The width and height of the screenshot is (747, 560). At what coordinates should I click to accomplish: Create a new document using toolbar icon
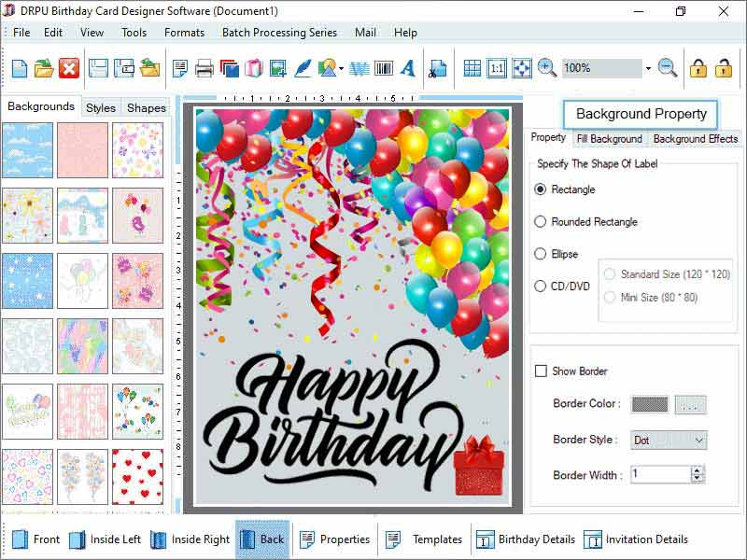[18, 67]
